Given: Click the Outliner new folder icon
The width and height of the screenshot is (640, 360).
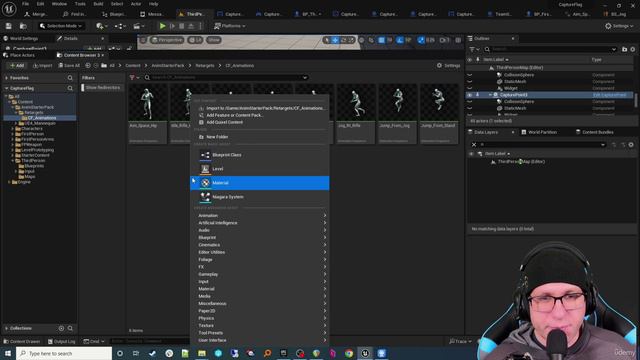Looking at the screenshot, I should point(624,49).
